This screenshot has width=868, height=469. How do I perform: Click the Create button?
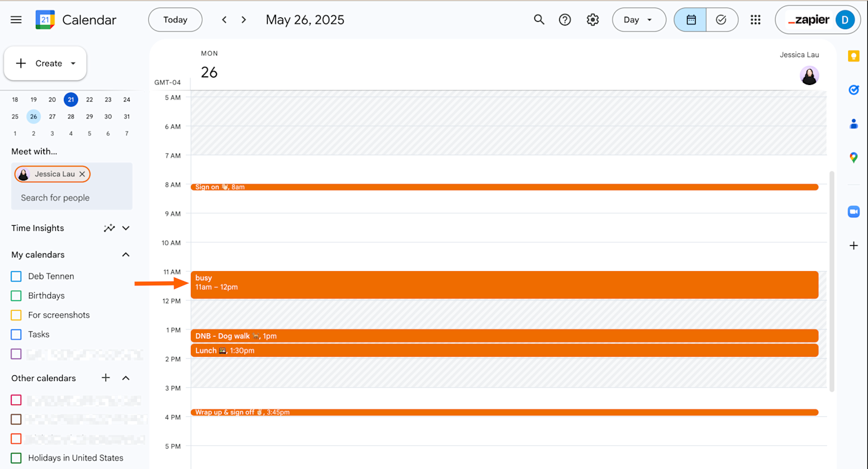pos(45,63)
